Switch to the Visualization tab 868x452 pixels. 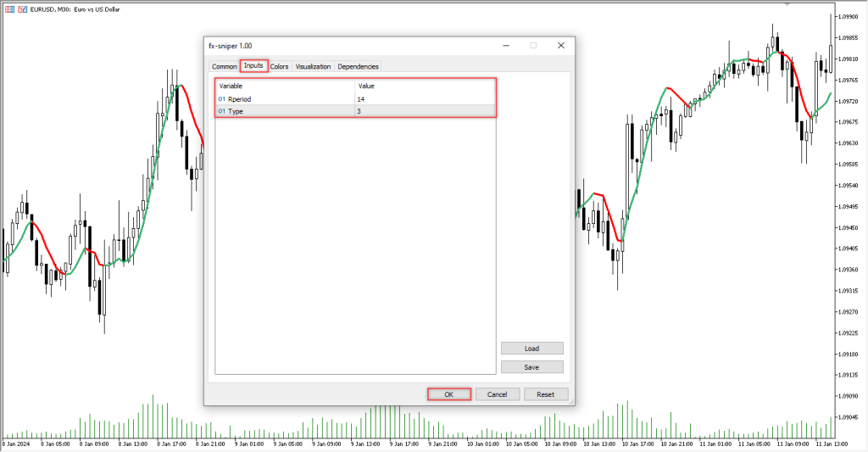(313, 66)
